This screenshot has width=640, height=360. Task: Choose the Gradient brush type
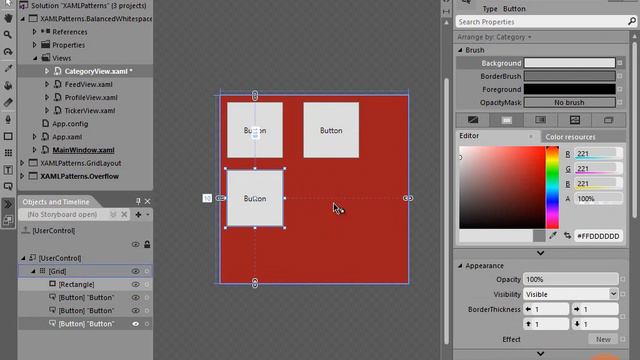point(540,120)
